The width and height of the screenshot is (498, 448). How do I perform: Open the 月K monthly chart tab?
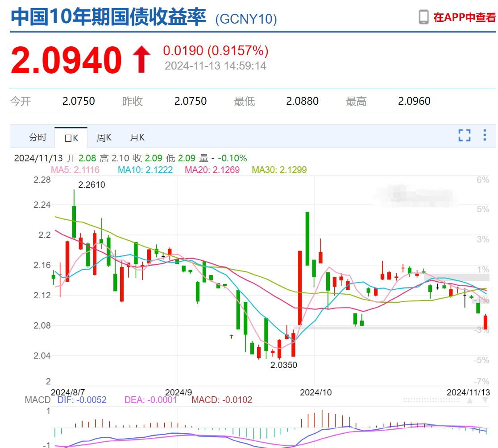(x=137, y=137)
